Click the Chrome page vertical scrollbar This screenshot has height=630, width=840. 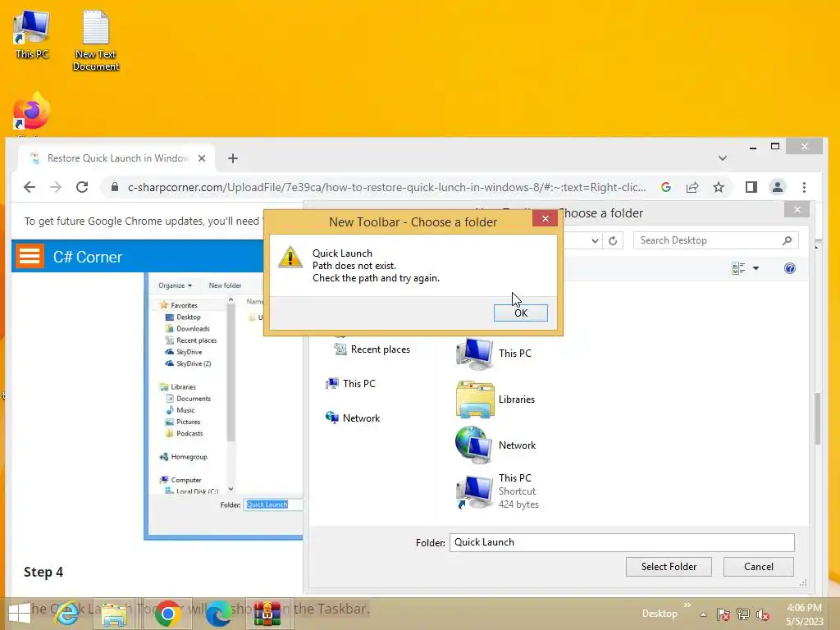pos(818,418)
